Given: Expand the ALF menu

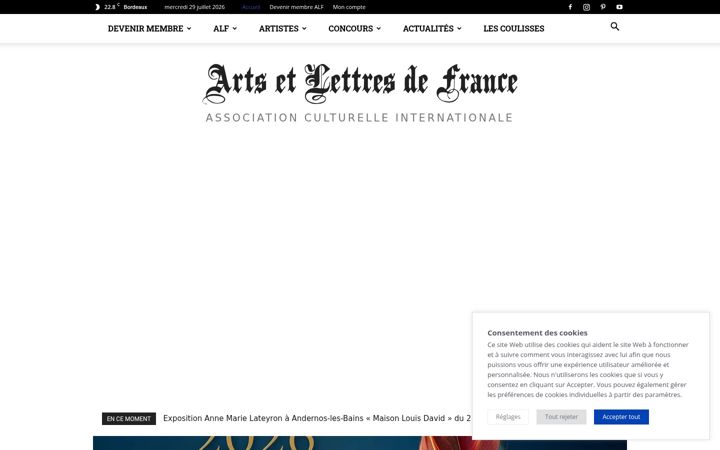Looking at the screenshot, I should click(225, 28).
